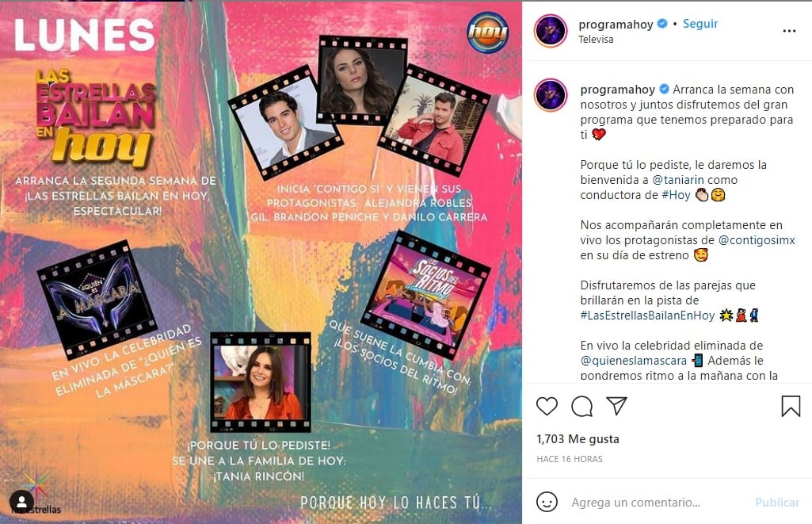Viewport: 812px width, 524px height.
Task: Like the post with the heart icon
Action: [547, 406]
